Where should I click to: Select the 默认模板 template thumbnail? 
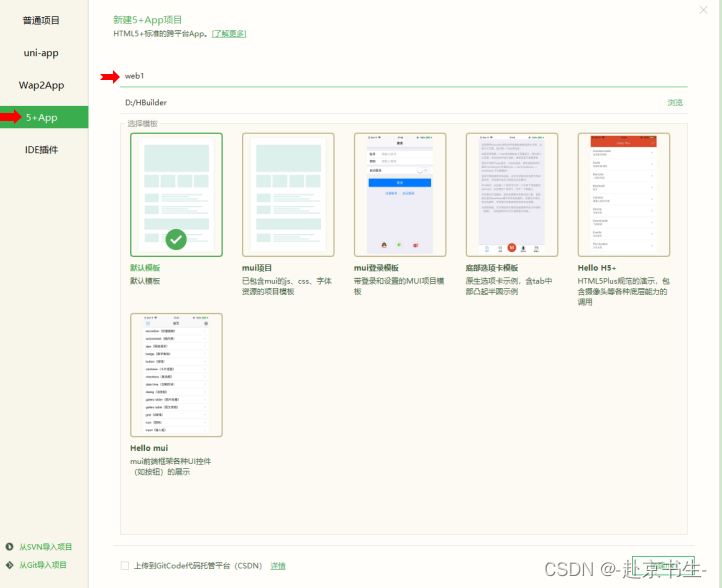point(176,194)
